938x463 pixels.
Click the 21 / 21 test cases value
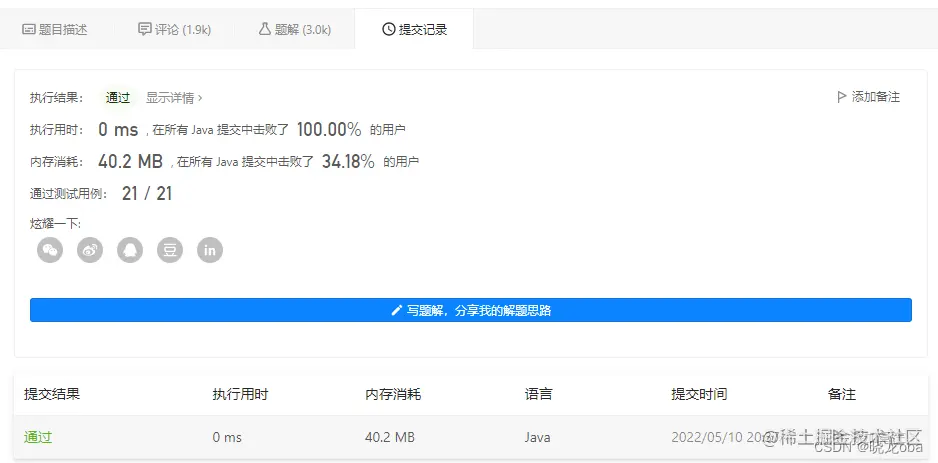point(147,193)
